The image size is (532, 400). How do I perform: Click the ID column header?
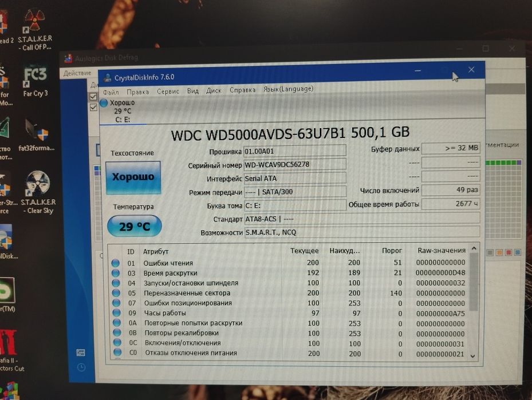point(131,252)
